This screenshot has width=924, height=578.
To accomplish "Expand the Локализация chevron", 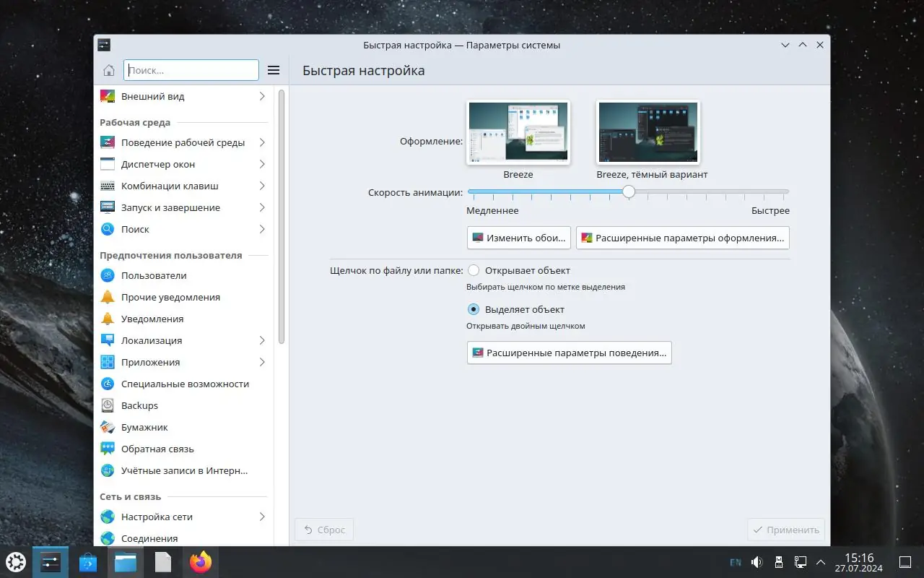I will (x=262, y=340).
